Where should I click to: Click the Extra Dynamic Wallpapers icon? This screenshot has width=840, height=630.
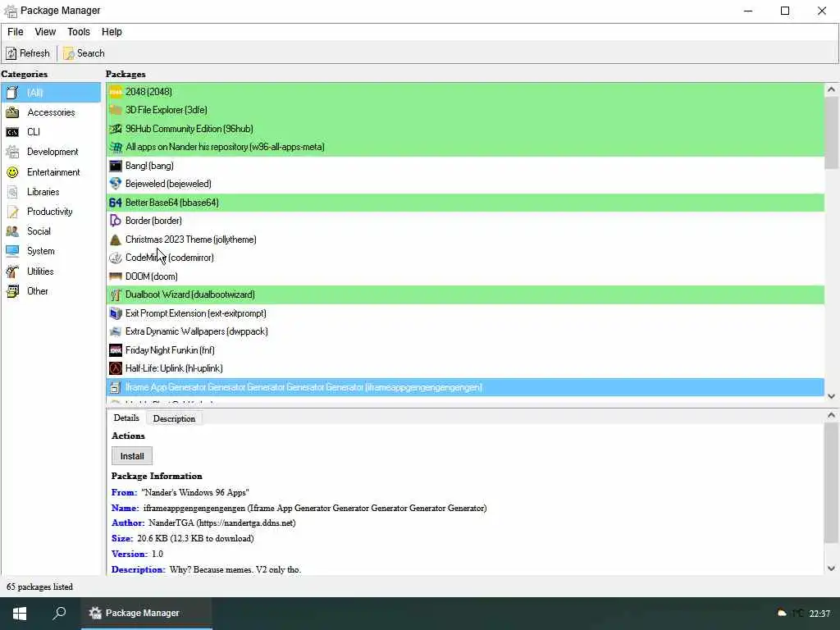click(116, 331)
